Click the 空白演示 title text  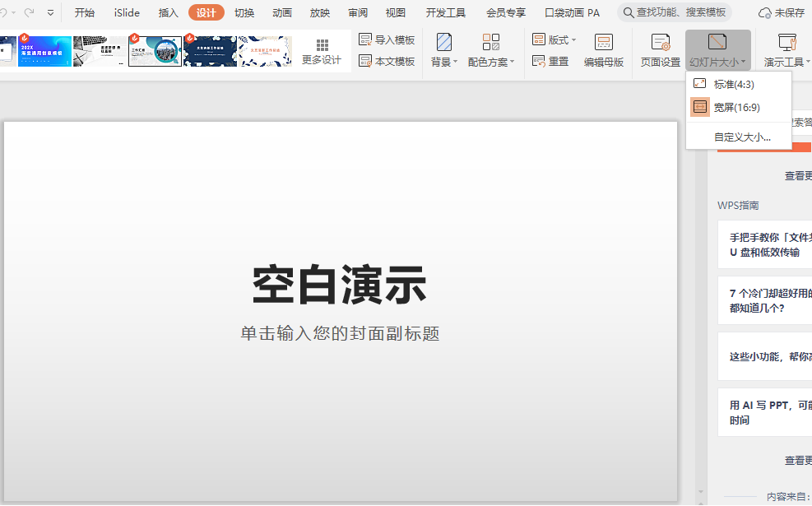pyautogui.click(x=339, y=285)
